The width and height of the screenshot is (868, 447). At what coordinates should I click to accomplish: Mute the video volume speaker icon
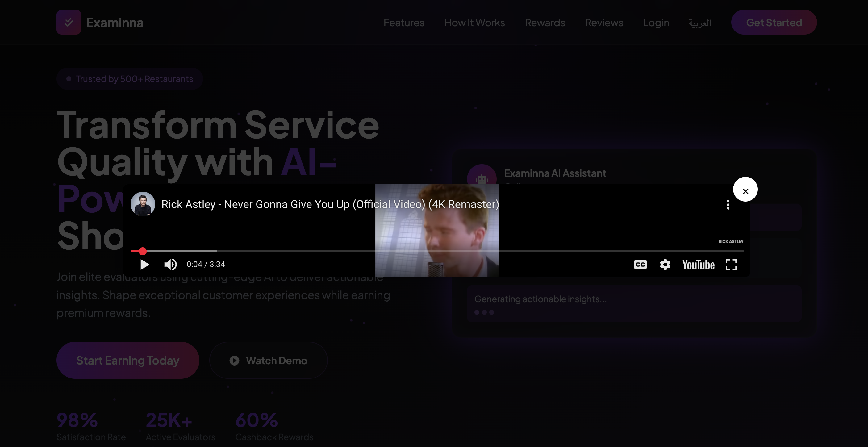point(170,265)
